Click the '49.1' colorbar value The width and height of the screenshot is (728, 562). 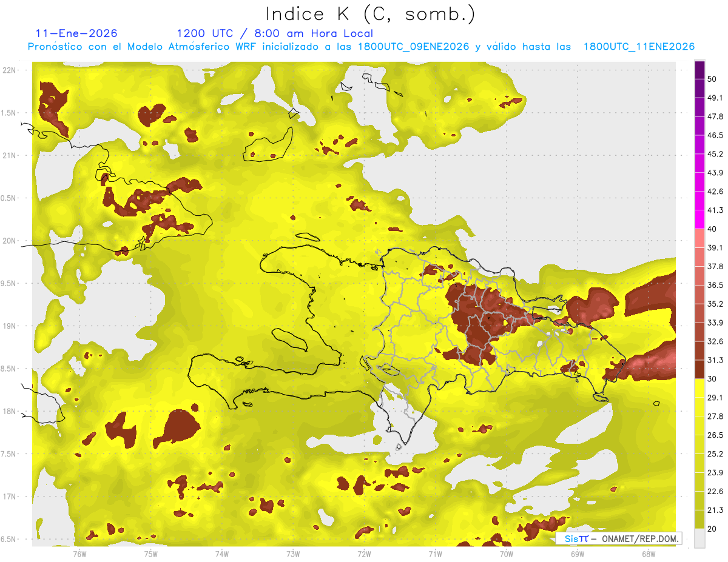[716, 98]
